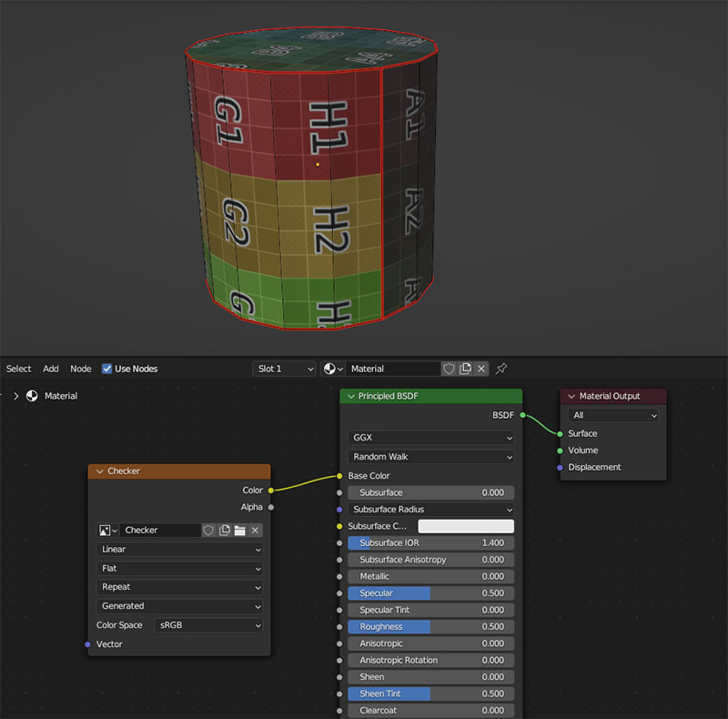Open the Select menu

(18, 369)
